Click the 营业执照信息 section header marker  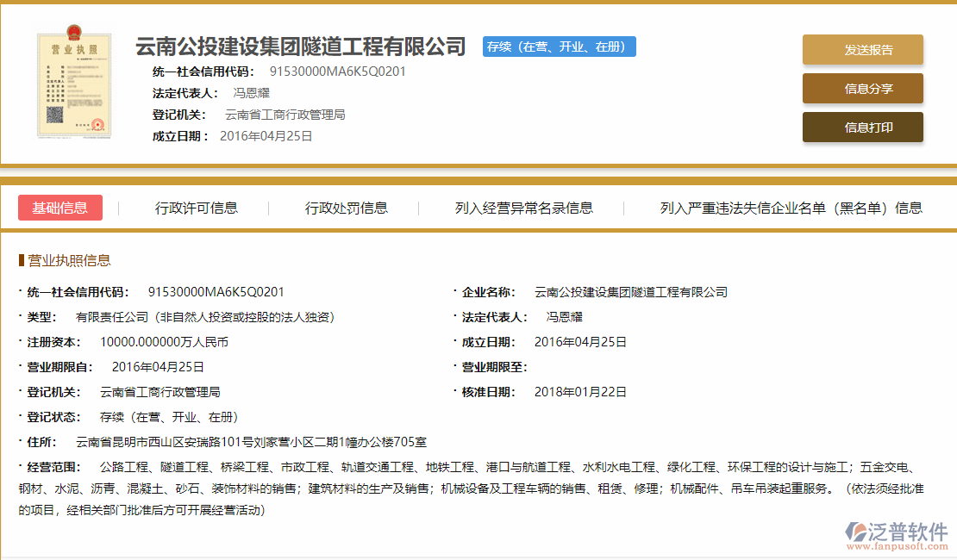click(23, 260)
